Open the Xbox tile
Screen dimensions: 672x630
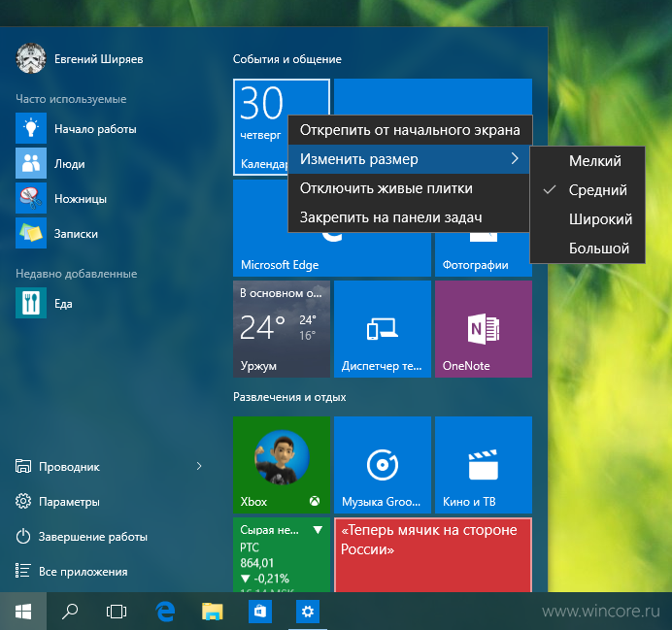pyautogui.click(x=282, y=465)
